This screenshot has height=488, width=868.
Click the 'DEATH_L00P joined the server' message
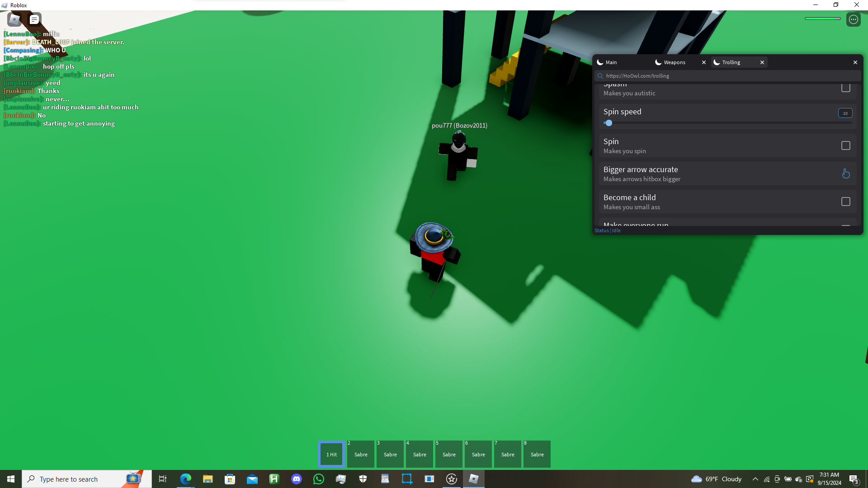[78, 42]
